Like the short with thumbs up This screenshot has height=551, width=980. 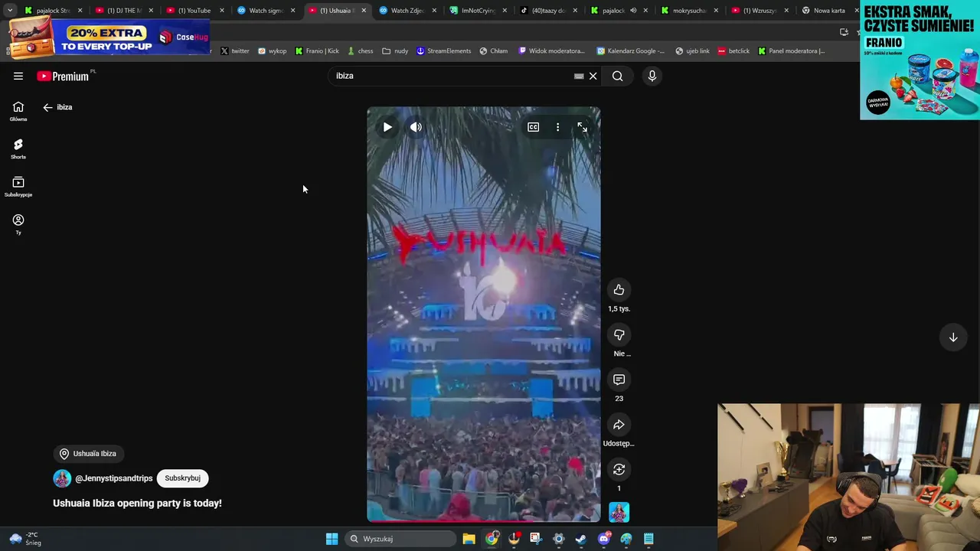point(619,289)
